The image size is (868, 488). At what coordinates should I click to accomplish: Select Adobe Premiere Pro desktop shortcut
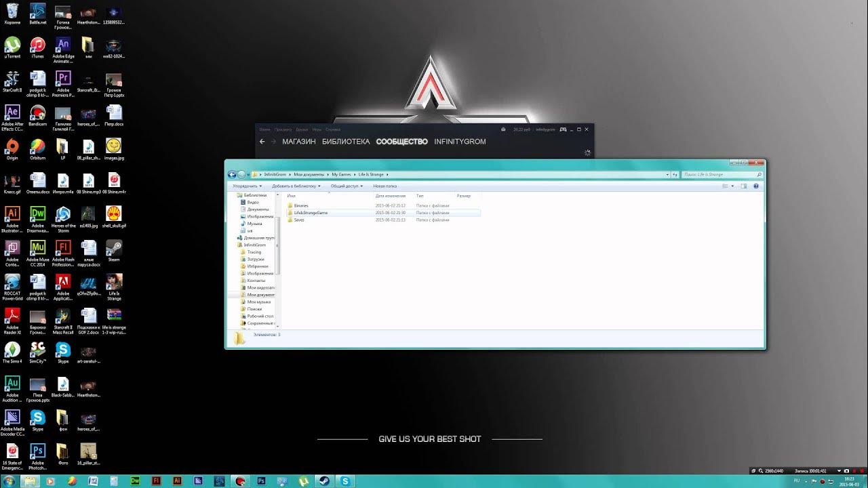coord(63,84)
